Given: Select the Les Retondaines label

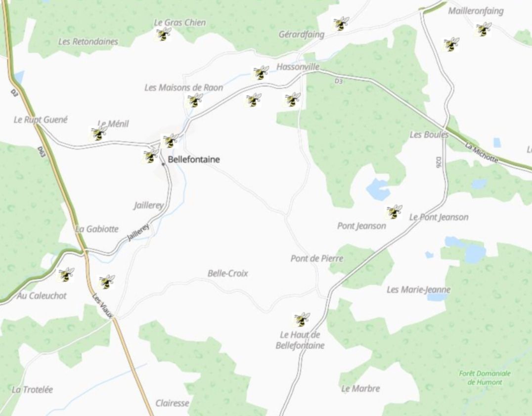Looking at the screenshot, I should coord(88,42).
